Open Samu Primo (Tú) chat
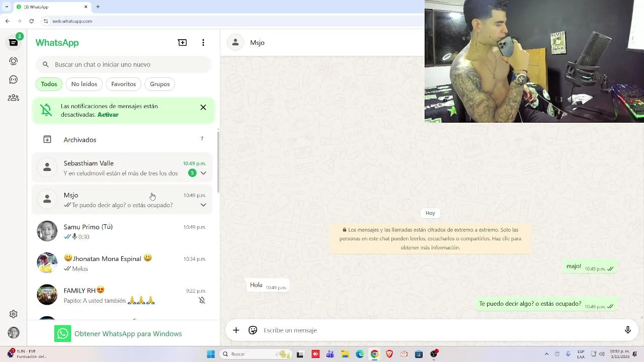Screen dimensions: 644x362 click(123, 231)
